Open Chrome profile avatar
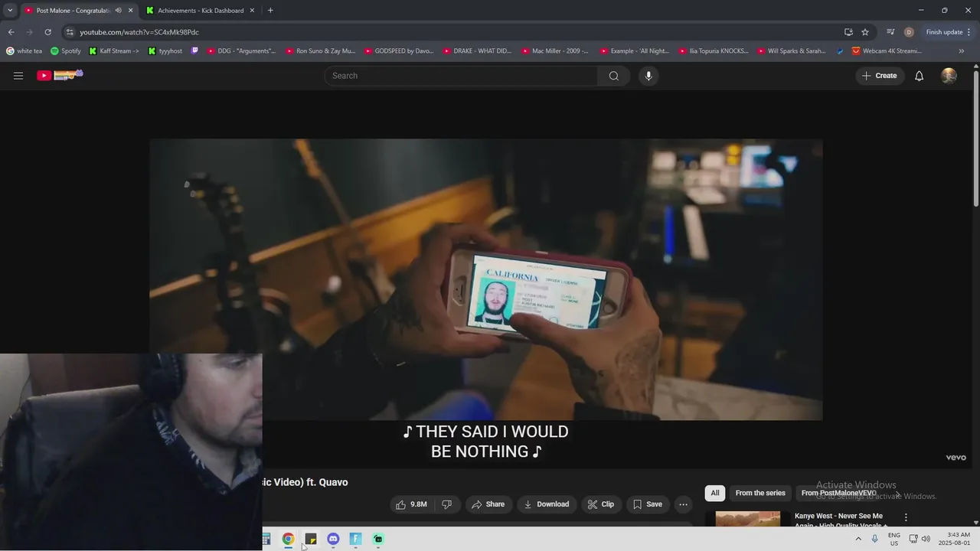 click(x=909, y=32)
